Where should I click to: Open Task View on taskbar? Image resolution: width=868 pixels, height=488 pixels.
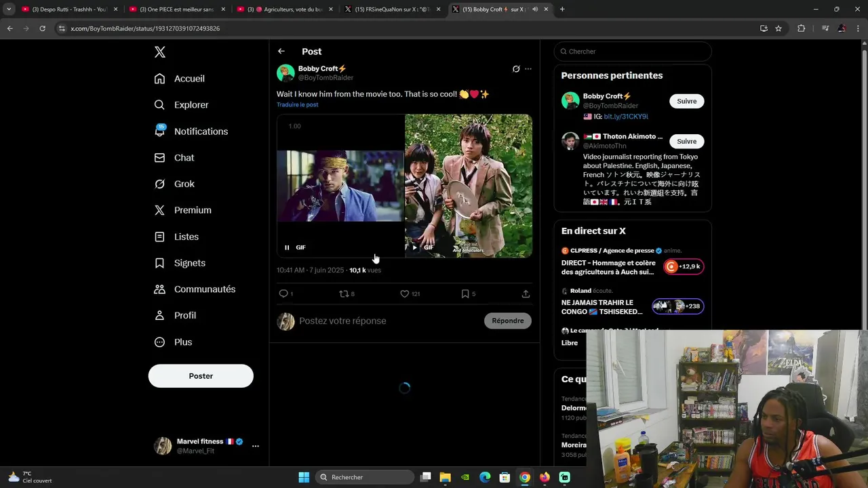click(x=426, y=477)
